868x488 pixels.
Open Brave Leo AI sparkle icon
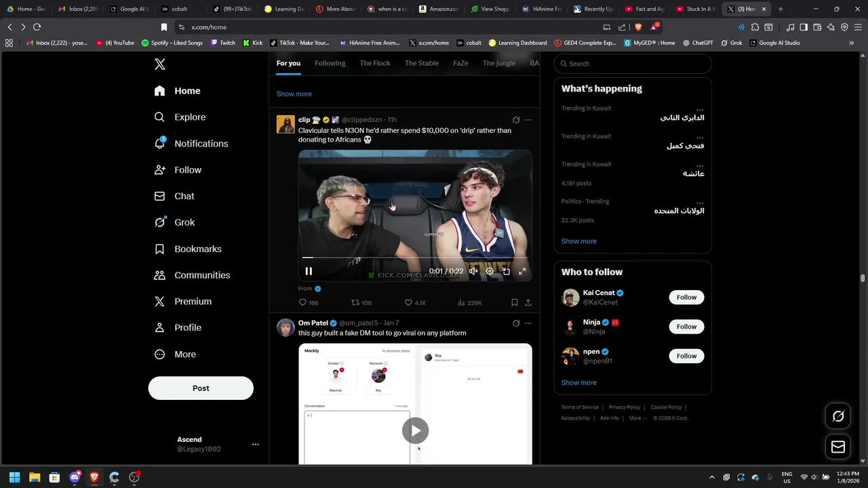click(x=831, y=27)
